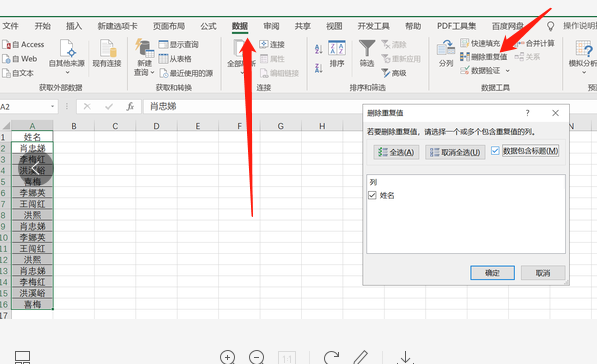Expand 数据验证 data validation dropdown
Image resolution: width=597 pixels, height=364 pixels.
508,71
